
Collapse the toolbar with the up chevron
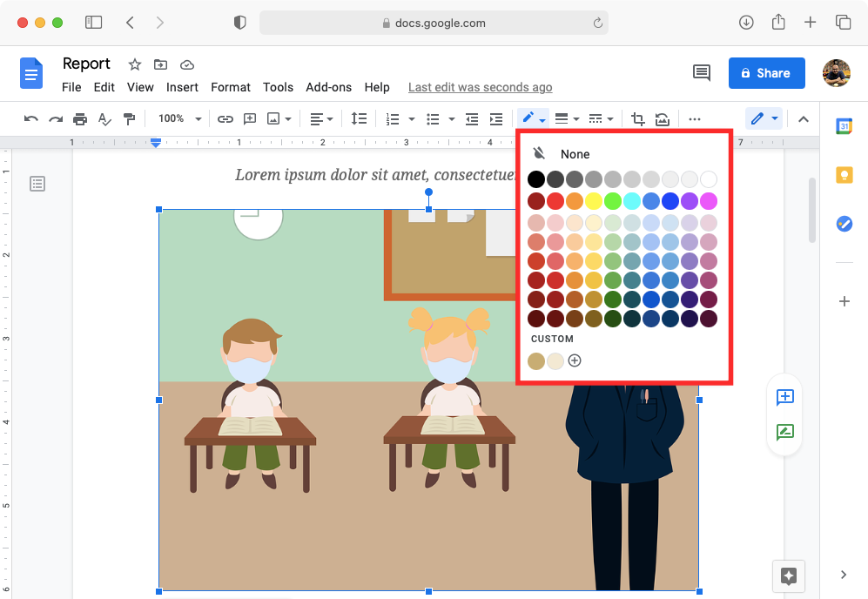point(803,118)
